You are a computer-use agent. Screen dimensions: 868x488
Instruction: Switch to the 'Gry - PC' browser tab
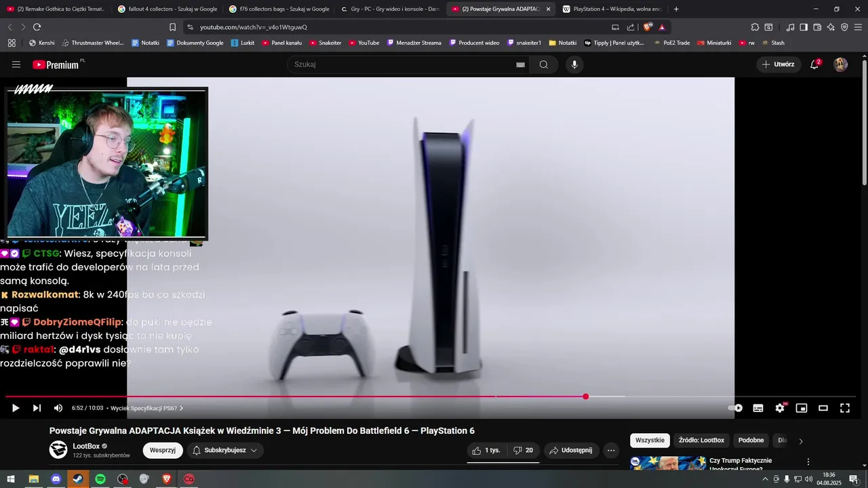click(x=391, y=9)
